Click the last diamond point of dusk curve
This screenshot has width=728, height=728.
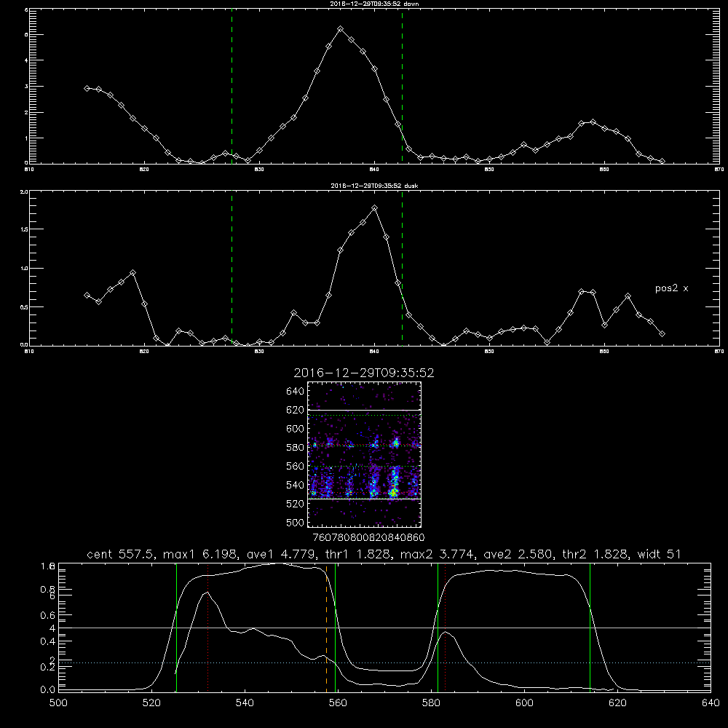pos(662,334)
